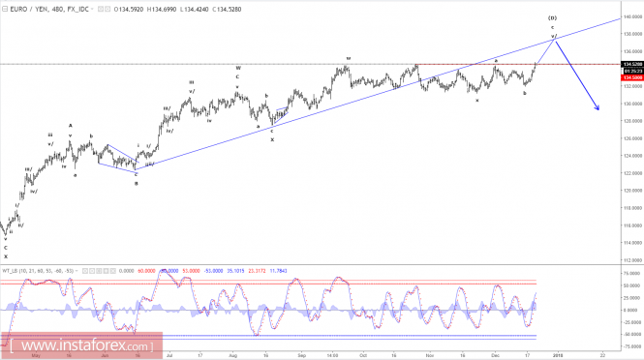Click the first small icon after the EURO / YEN title
The height and width of the screenshot is (360, 644).
click(x=101, y=9)
